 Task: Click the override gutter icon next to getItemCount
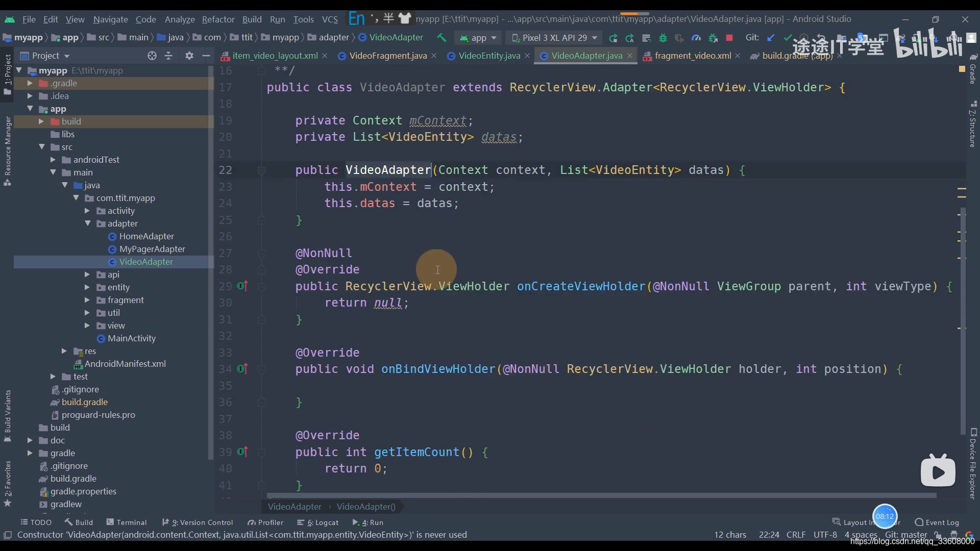pyautogui.click(x=243, y=452)
